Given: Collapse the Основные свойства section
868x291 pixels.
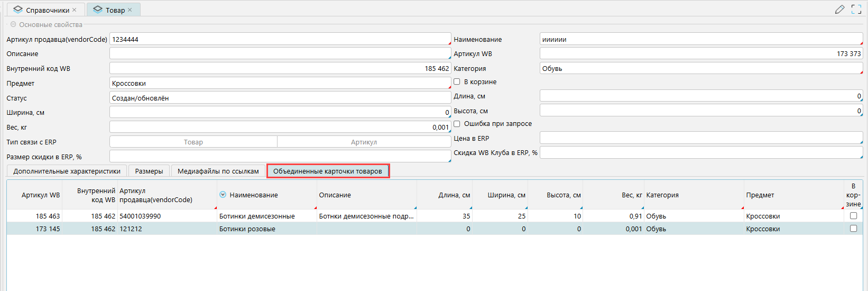Looking at the screenshot, I should 13,24.
